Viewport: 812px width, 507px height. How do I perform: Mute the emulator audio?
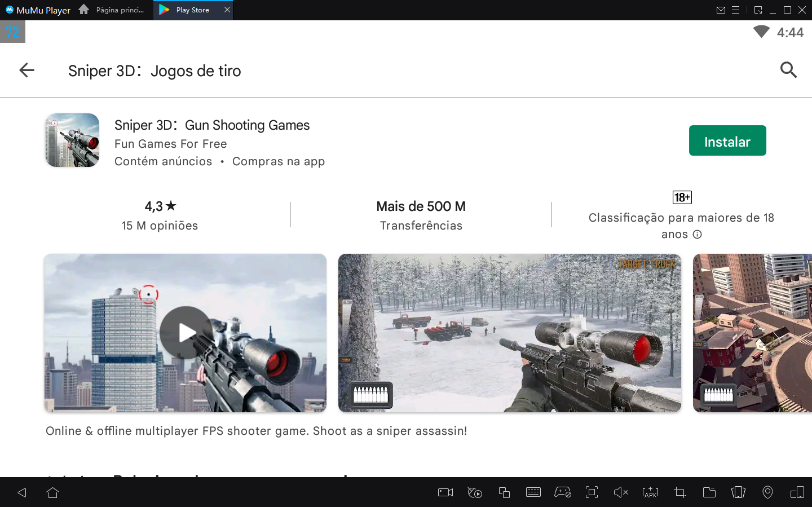pyautogui.click(x=621, y=492)
